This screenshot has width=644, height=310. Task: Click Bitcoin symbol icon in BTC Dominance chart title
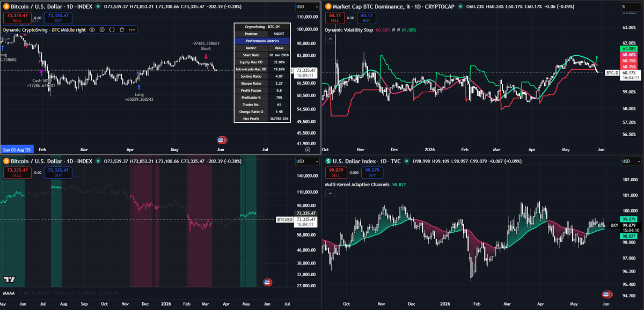pyautogui.click(x=328, y=6)
